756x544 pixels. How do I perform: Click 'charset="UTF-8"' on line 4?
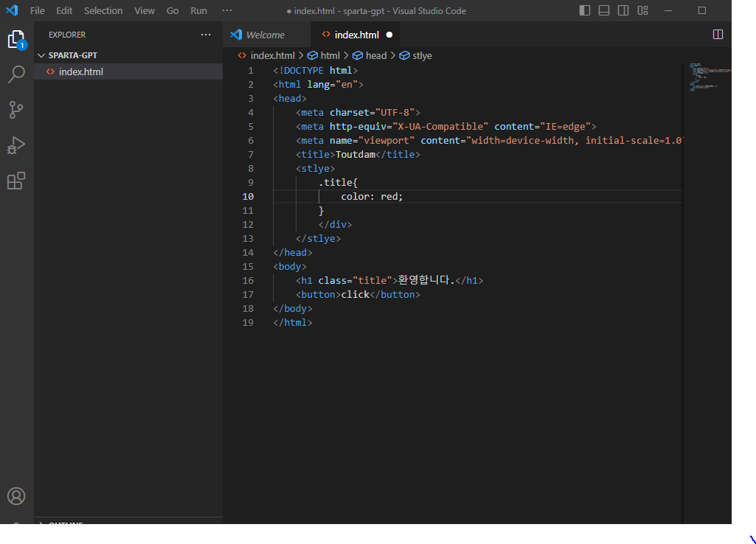[x=372, y=113]
